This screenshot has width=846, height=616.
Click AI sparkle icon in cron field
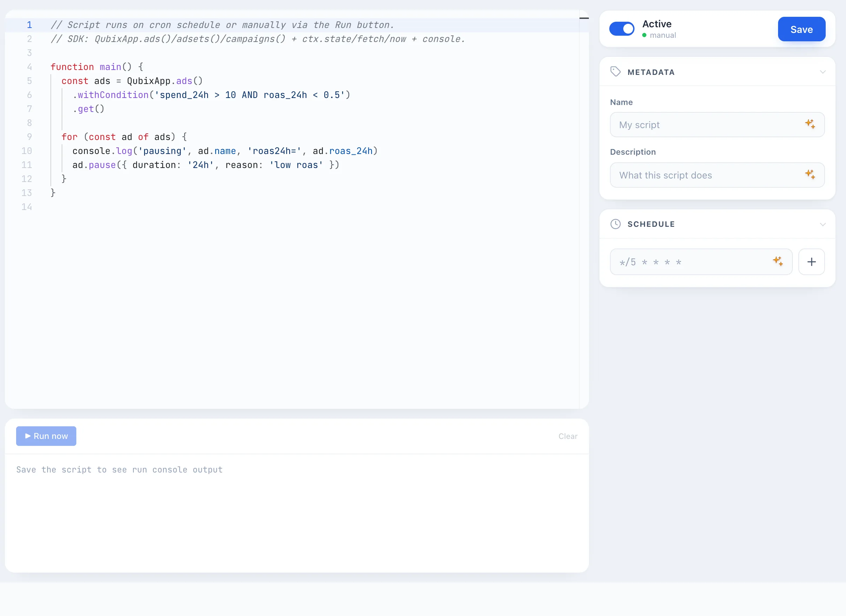[777, 261]
